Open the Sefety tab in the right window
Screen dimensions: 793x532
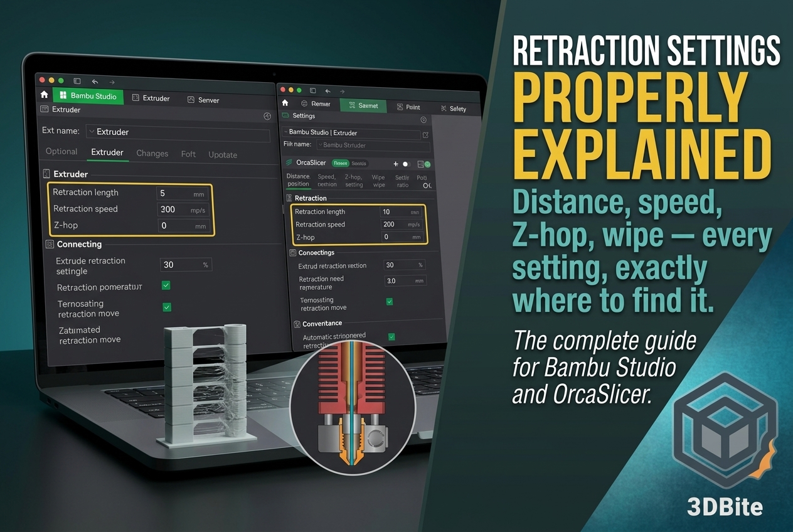tap(454, 109)
